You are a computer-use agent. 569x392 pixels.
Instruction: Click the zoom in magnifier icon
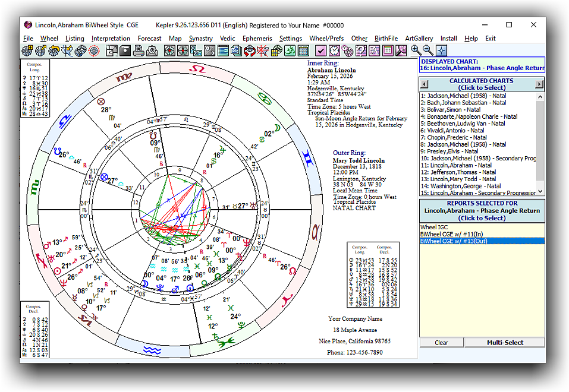coord(416,50)
